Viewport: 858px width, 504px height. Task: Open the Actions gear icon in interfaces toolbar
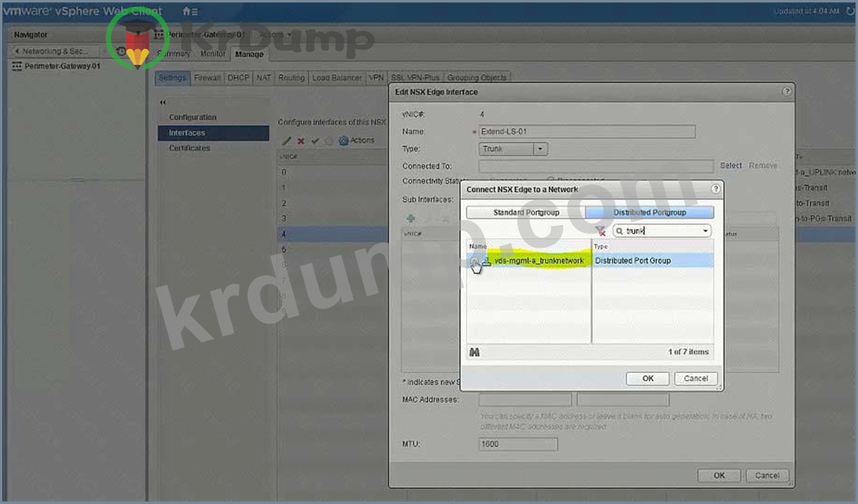click(x=344, y=141)
